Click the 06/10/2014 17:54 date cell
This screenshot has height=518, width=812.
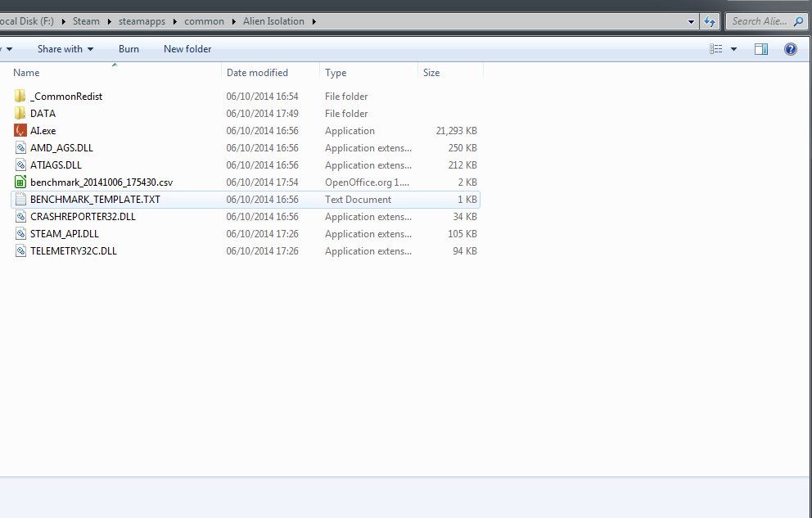(263, 182)
